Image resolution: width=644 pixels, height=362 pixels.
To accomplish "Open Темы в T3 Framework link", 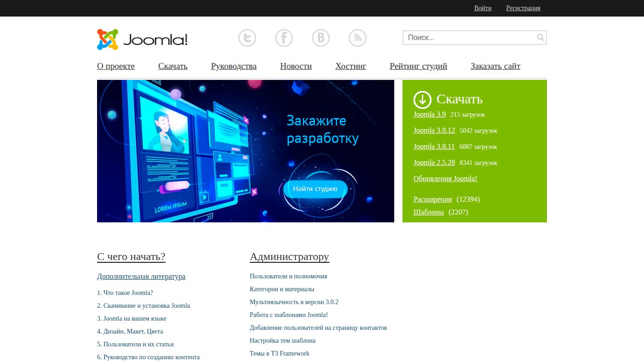I will (280, 354).
